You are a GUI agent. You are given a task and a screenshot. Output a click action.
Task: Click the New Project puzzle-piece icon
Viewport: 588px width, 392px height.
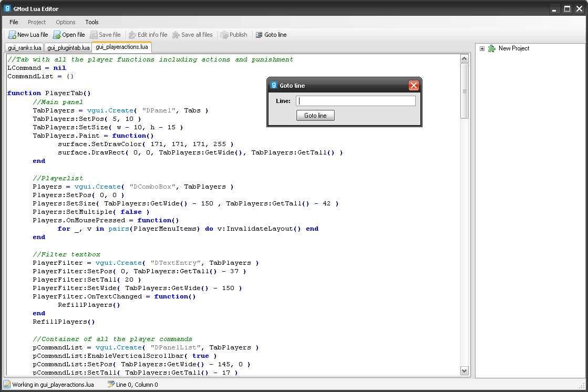pos(492,48)
